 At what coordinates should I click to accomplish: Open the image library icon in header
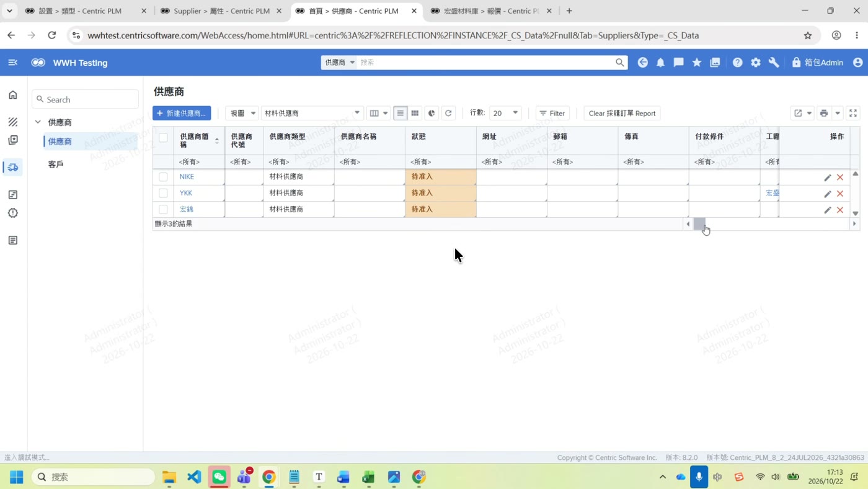[x=715, y=63]
